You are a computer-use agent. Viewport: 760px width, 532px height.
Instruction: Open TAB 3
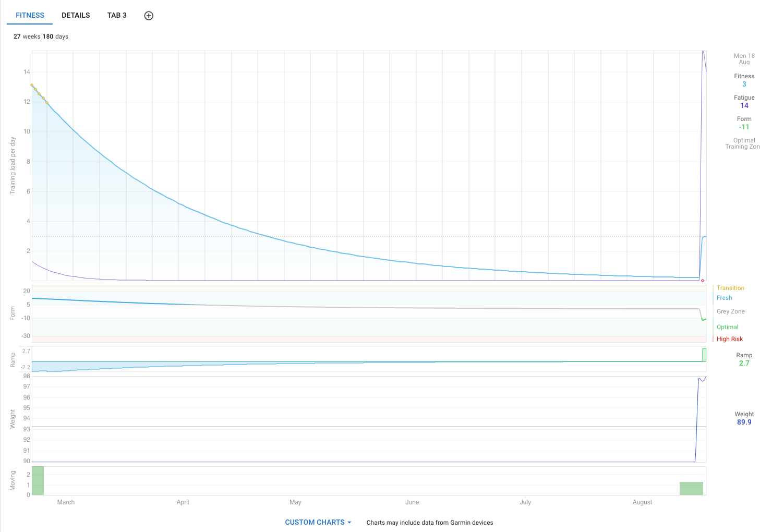pyautogui.click(x=117, y=15)
